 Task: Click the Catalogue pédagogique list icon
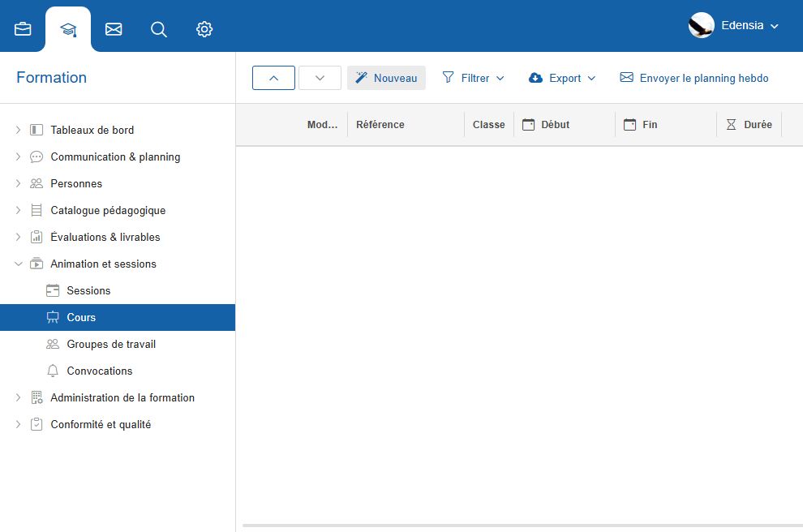tap(36, 210)
